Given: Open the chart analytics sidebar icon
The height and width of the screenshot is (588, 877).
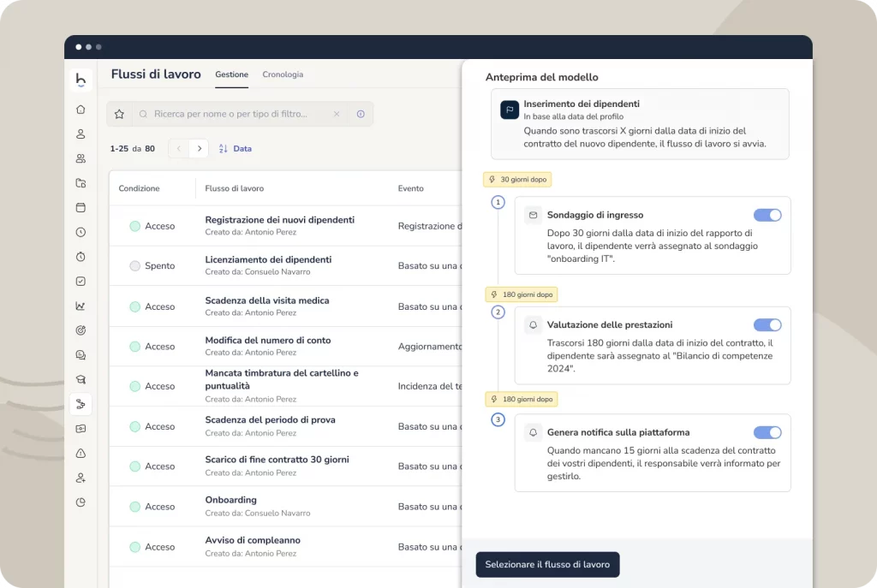Looking at the screenshot, I should coord(81,306).
